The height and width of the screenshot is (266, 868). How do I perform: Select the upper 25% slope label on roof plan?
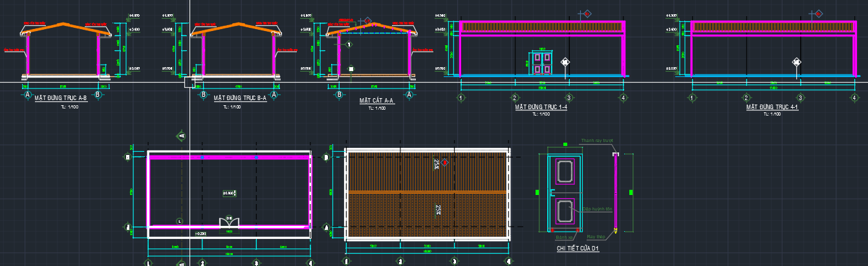[x=437, y=164]
